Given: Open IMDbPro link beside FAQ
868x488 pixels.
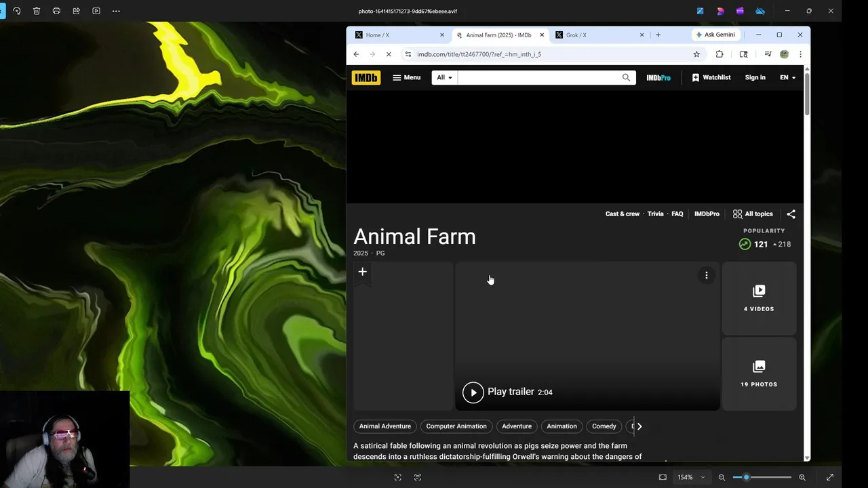Looking at the screenshot, I should click(707, 214).
